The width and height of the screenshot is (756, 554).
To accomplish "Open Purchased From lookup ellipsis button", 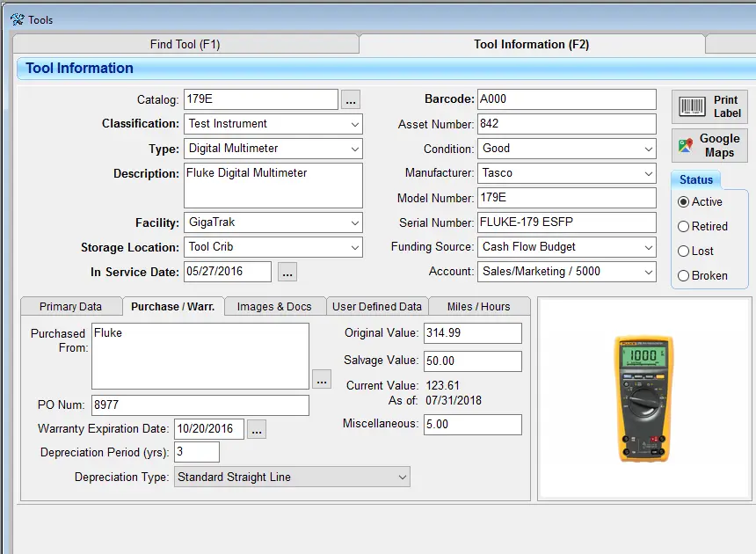I will (322, 380).
